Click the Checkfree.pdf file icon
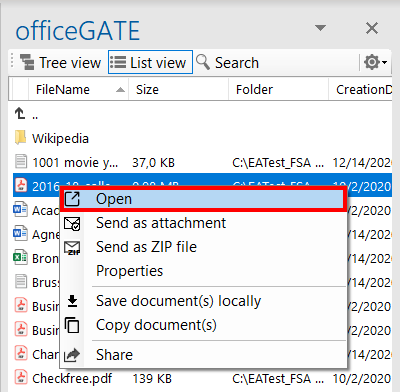Screen dimensions: 400x392 (21, 378)
